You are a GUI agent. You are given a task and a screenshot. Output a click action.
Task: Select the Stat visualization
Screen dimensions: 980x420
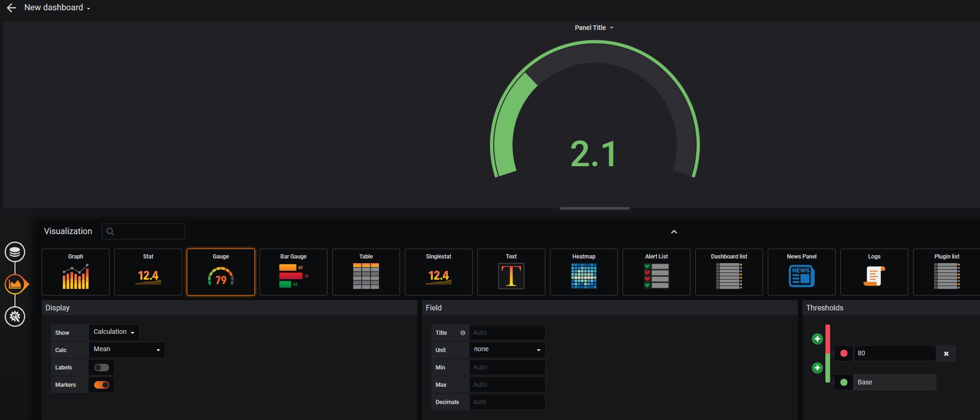tap(148, 272)
